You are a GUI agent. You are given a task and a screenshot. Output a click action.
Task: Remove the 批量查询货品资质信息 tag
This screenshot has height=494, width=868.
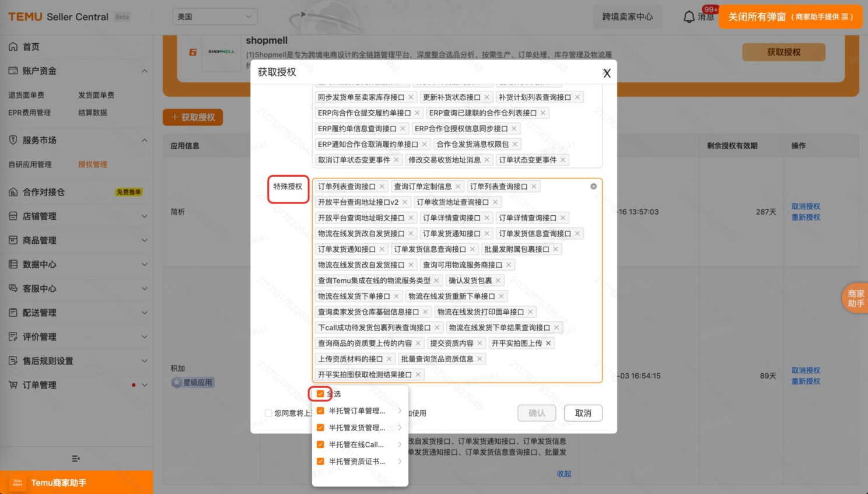click(x=480, y=359)
